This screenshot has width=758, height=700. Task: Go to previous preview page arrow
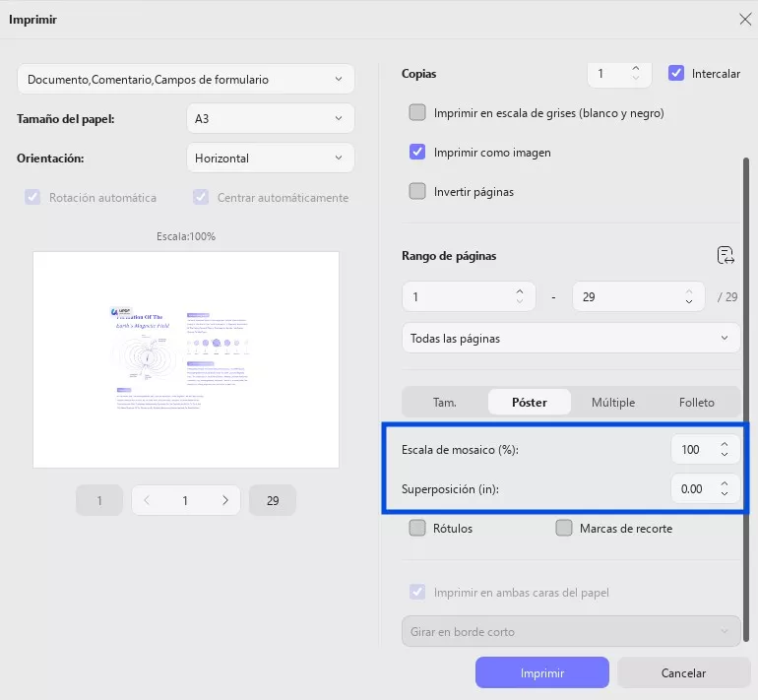click(x=147, y=500)
